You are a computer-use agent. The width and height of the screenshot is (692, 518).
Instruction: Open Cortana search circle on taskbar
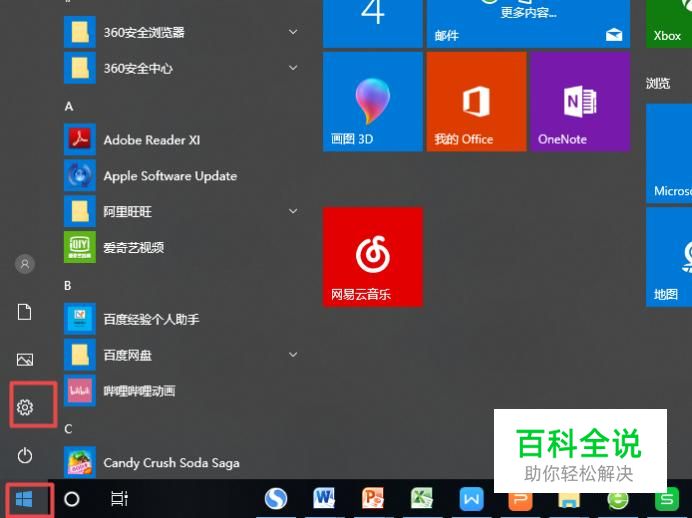click(x=71, y=499)
